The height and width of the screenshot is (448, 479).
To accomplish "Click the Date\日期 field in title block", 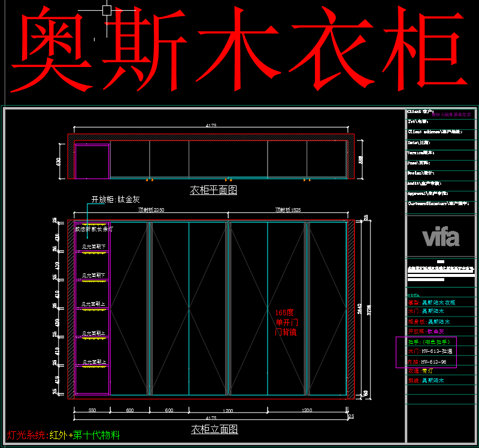I will tap(420, 142).
